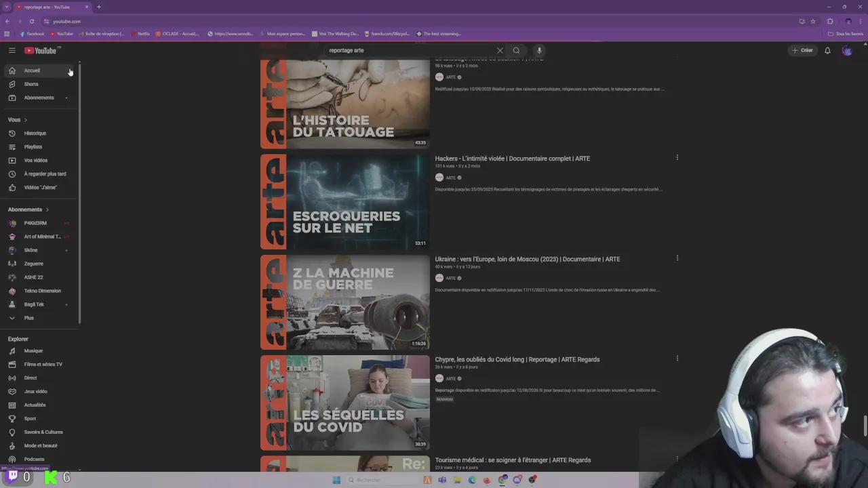Start voice search with microphone

539,50
